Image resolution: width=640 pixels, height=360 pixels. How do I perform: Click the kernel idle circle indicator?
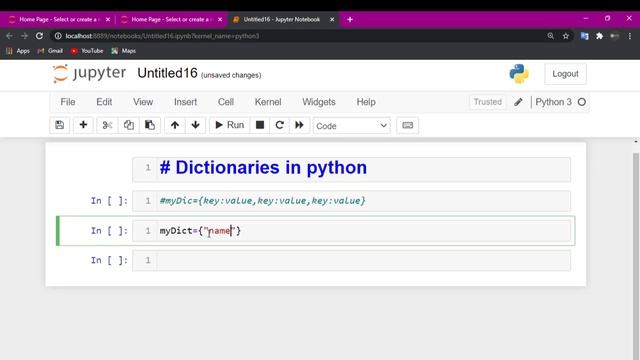pyautogui.click(x=582, y=102)
